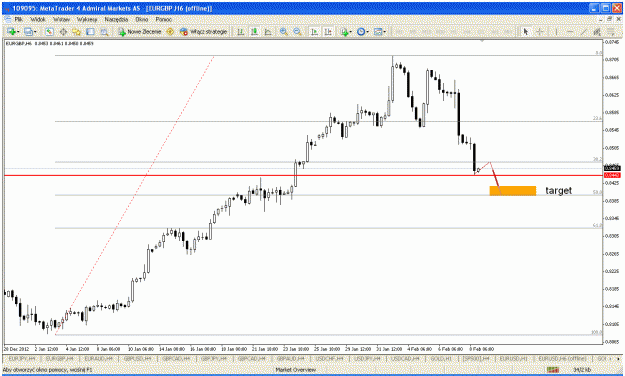Open the Wstaw menu
The width and height of the screenshot is (625, 376).
(61, 19)
